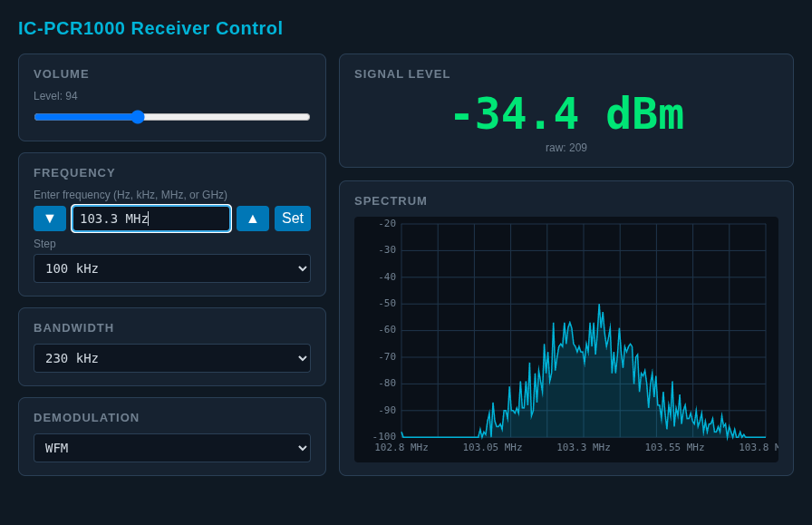Image resolution: width=812 pixels, height=525 pixels.
Task: Click the volume slider thumb
Action: pyautogui.click(x=138, y=117)
